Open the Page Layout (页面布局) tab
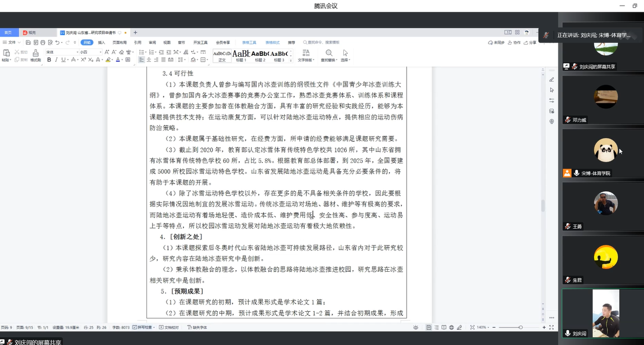 click(119, 43)
